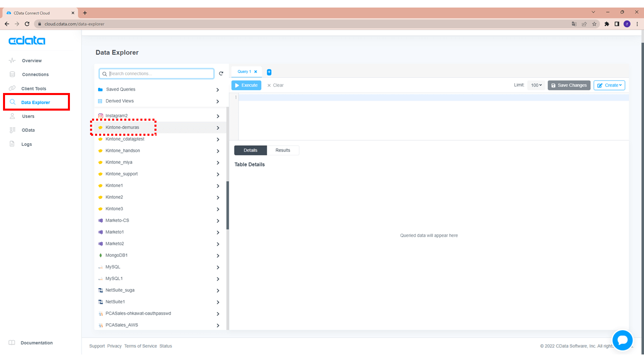The width and height of the screenshot is (644, 362).
Task: Open the browser extensions puzzle icon
Action: pos(607,24)
